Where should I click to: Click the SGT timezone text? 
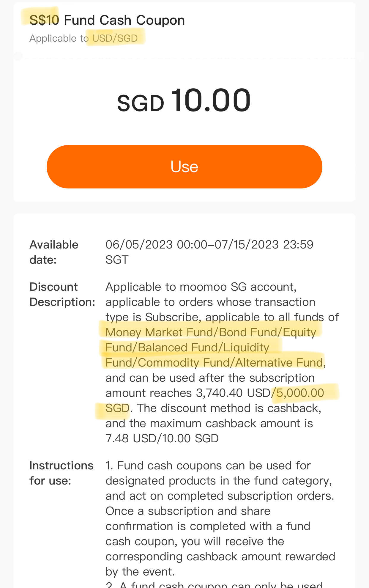click(x=117, y=260)
